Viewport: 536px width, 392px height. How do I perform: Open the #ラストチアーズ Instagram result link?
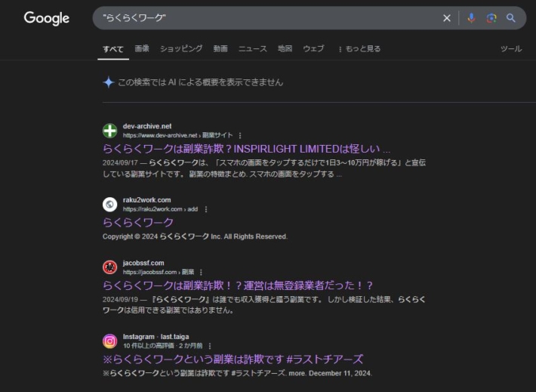click(233, 360)
